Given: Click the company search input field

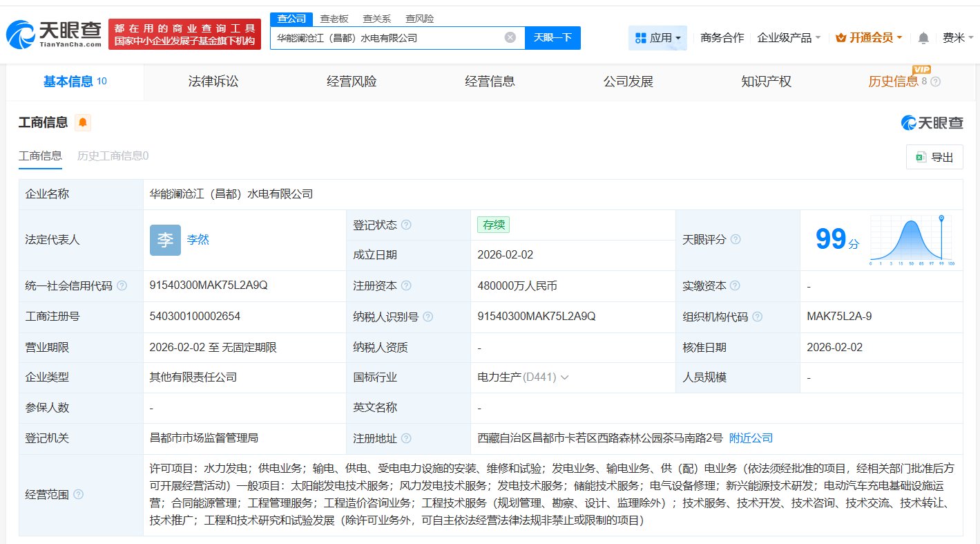Looking at the screenshot, I should (387, 38).
